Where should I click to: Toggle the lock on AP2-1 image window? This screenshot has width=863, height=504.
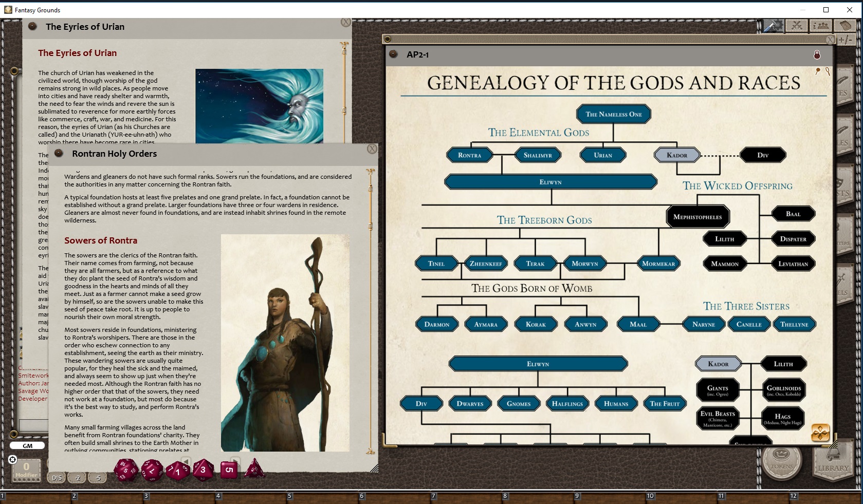[x=817, y=55]
